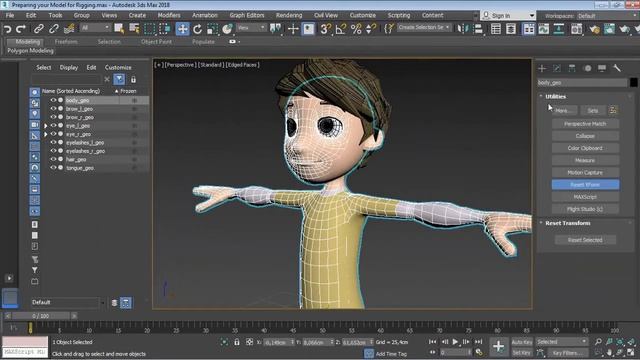Open the Create Selection Set dropdown
The width and height of the screenshot is (640, 360).
coord(424,27)
